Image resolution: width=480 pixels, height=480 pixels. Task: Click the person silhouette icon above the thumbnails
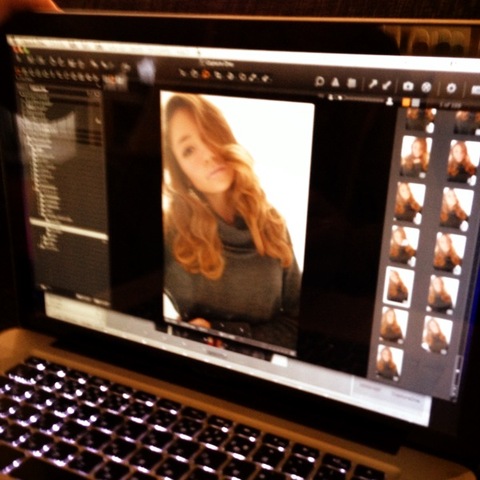[389, 101]
